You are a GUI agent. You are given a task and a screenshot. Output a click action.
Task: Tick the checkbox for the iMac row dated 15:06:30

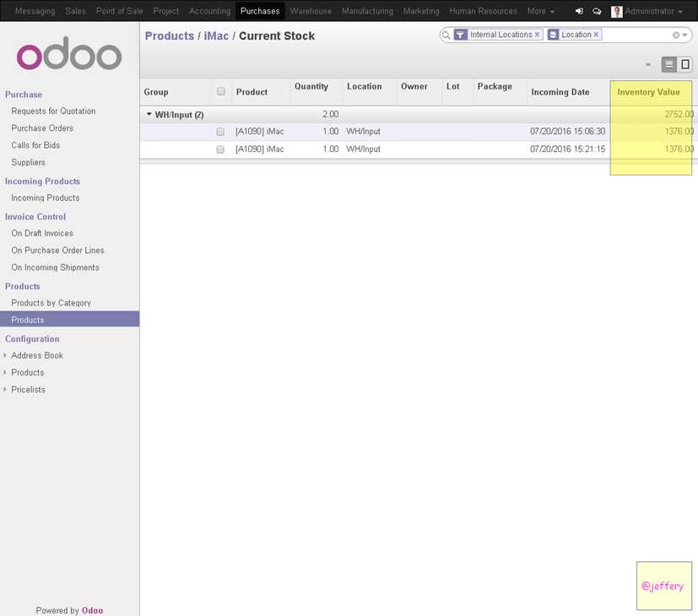tap(220, 132)
